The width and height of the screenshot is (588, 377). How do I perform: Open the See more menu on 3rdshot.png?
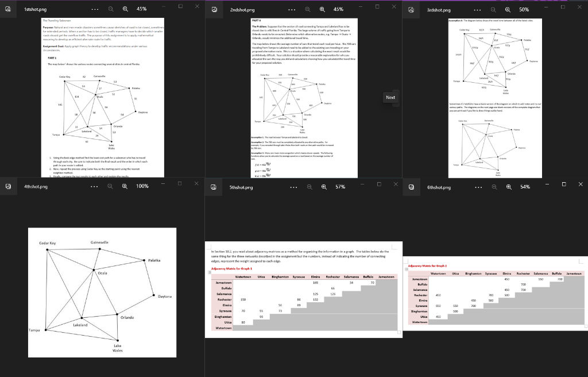(477, 9)
